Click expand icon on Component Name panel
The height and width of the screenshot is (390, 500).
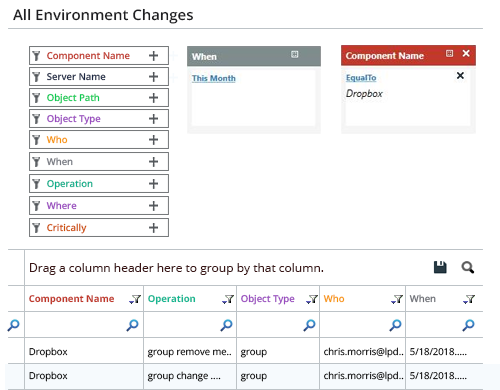click(449, 53)
